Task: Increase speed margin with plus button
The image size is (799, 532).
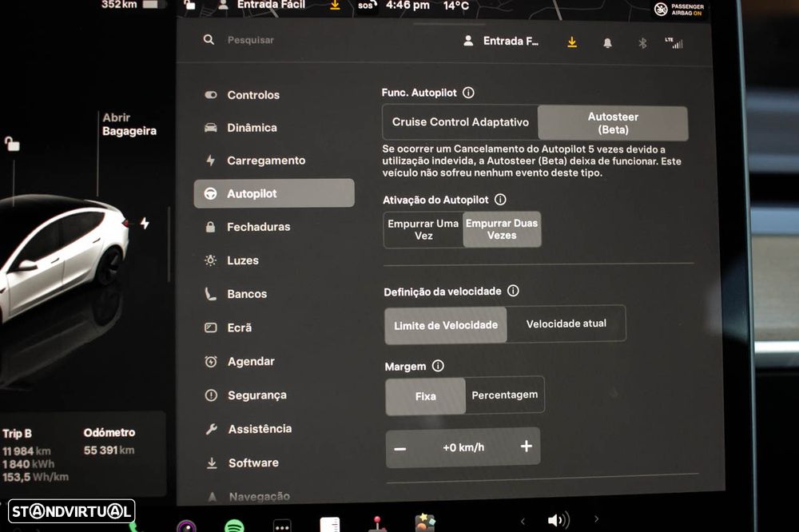Action: [527, 447]
